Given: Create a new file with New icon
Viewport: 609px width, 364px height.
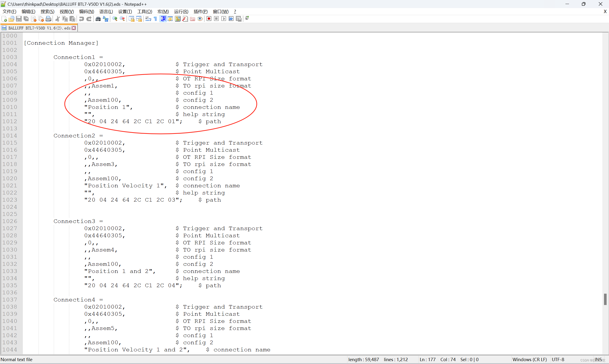Looking at the screenshot, I should coord(4,19).
